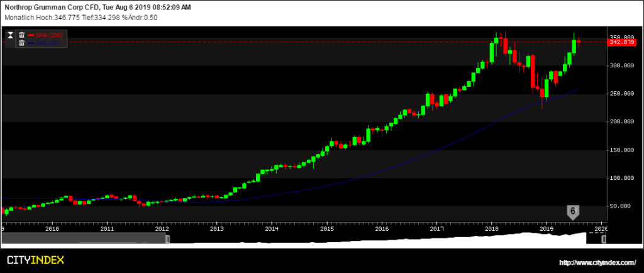Click the 2012 label on the time axis
644x273 pixels.
pos(162,228)
